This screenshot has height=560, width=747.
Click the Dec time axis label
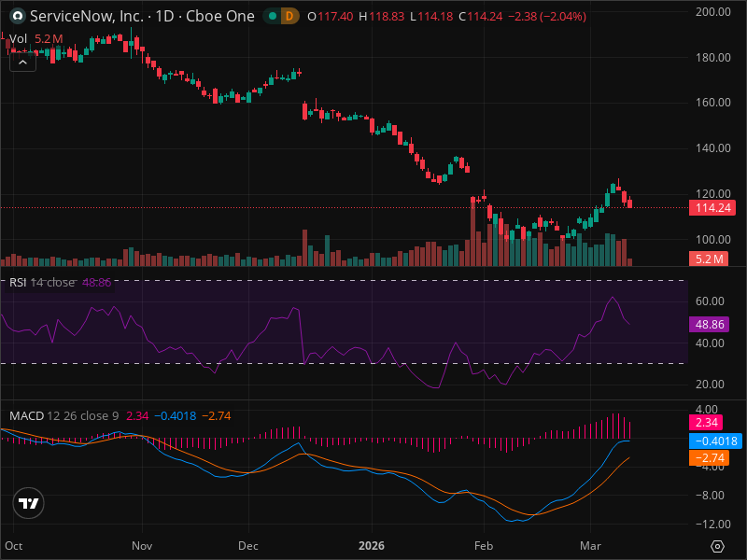point(248,546)
